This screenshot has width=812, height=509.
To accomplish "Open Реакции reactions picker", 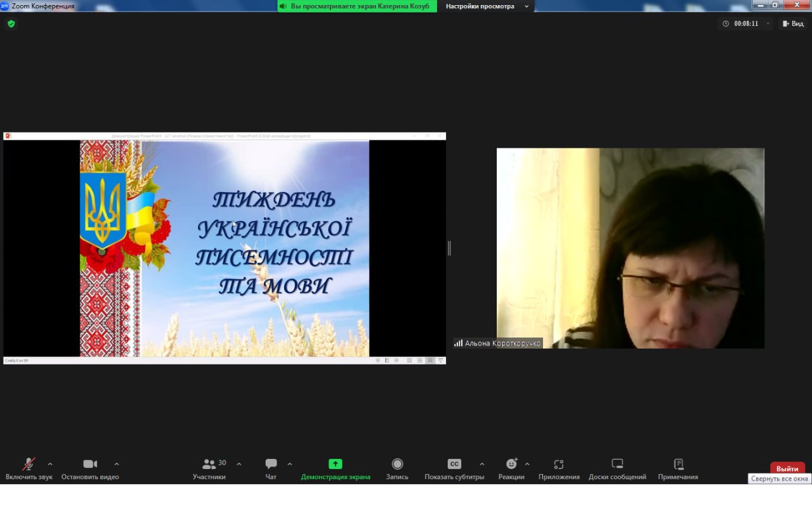I will coord(511,468).
